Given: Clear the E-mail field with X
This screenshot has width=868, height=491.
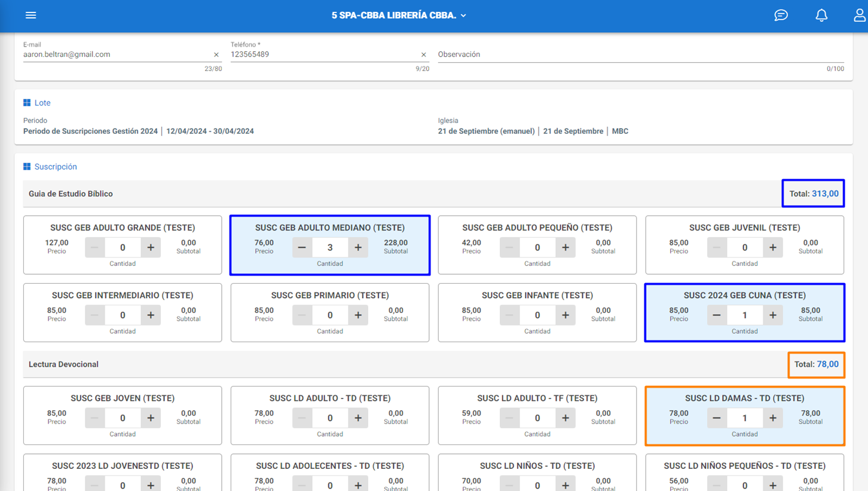Looking at the screenshot, I should click(216, 55).
